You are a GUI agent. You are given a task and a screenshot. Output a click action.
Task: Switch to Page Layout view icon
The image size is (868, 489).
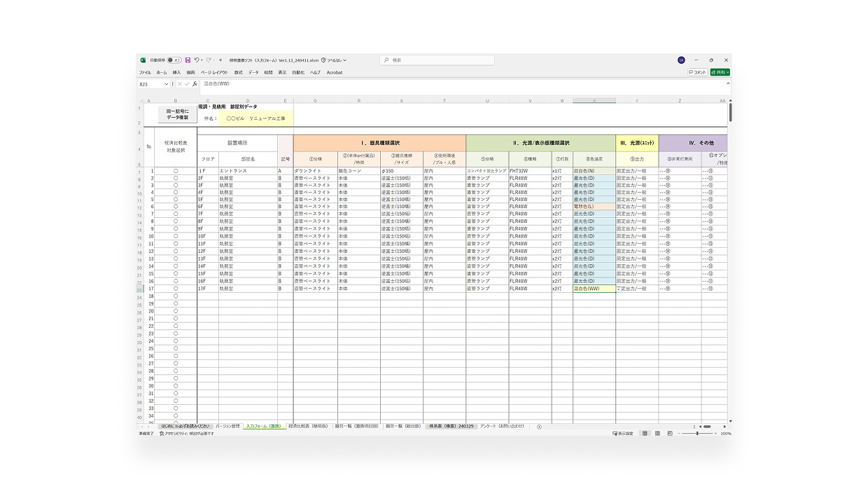[x=658, y=434]
